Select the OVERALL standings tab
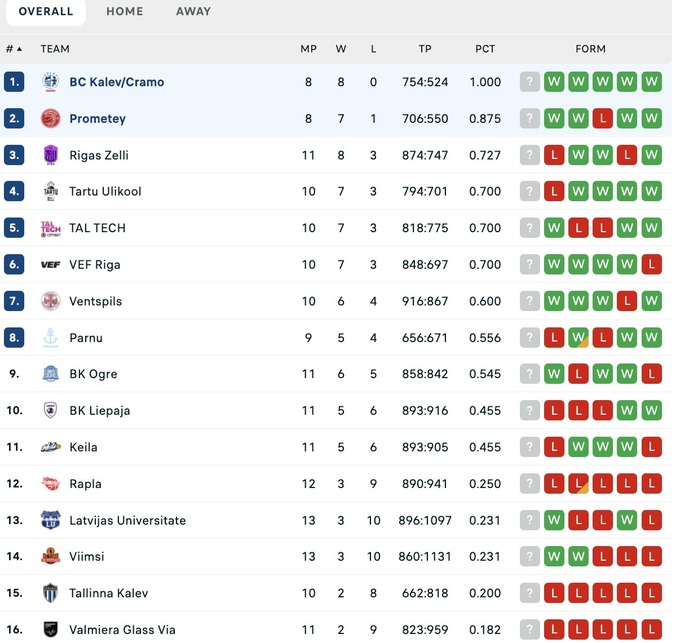 tap(46, 12)
